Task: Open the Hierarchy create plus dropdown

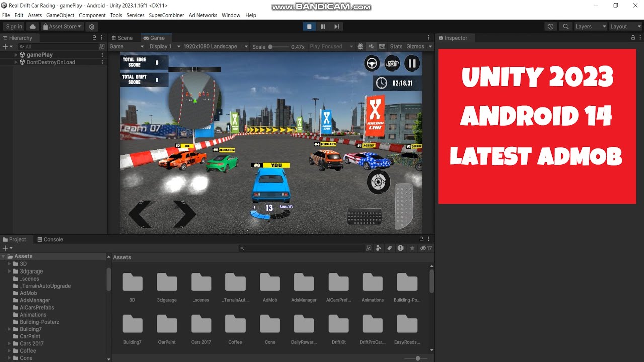Action: (7, 47)
